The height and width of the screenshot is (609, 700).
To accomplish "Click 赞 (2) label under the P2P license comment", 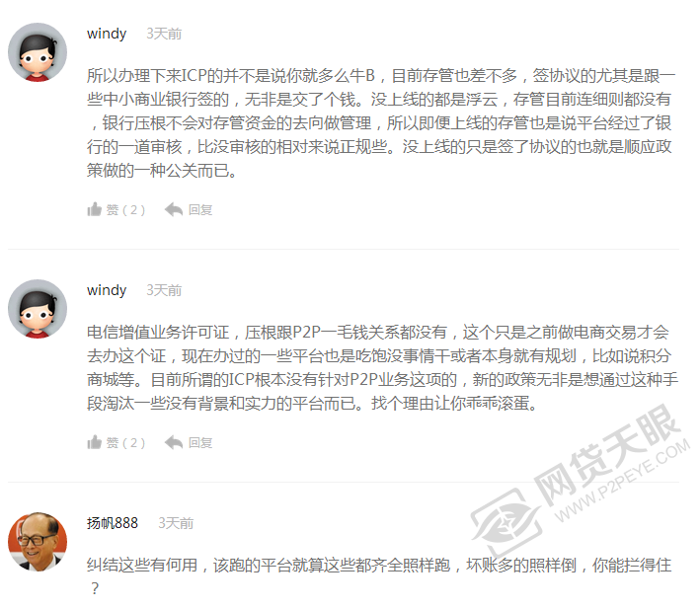I will coord(125,442).
